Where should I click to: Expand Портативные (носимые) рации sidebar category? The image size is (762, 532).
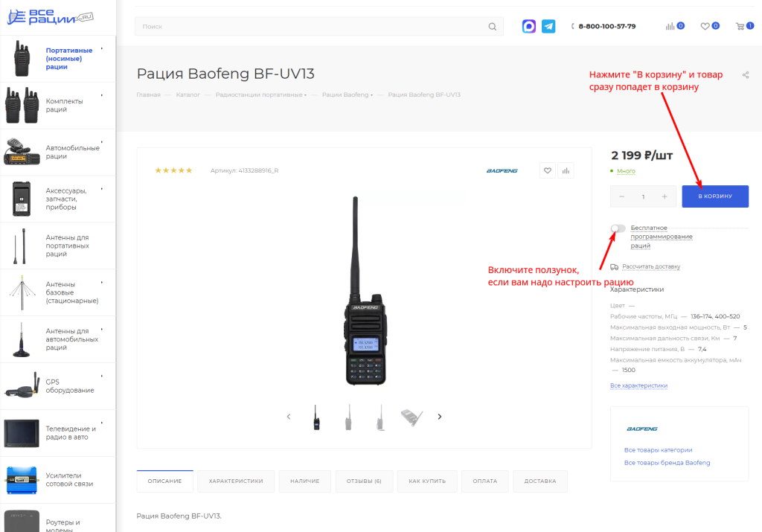tap(101, 49)
